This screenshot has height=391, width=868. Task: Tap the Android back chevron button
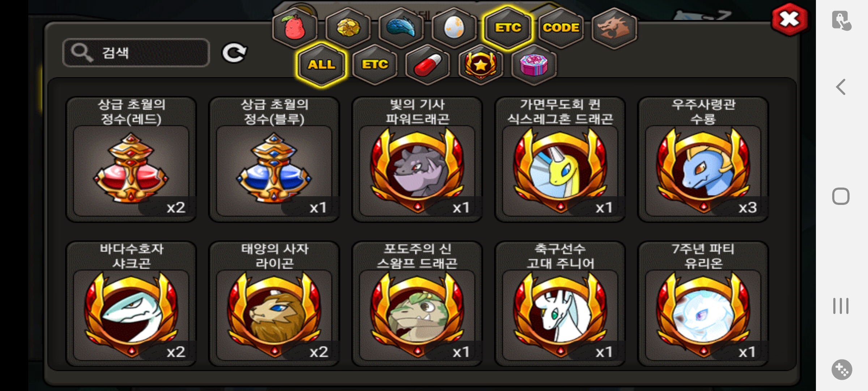(x=841, y=87)
